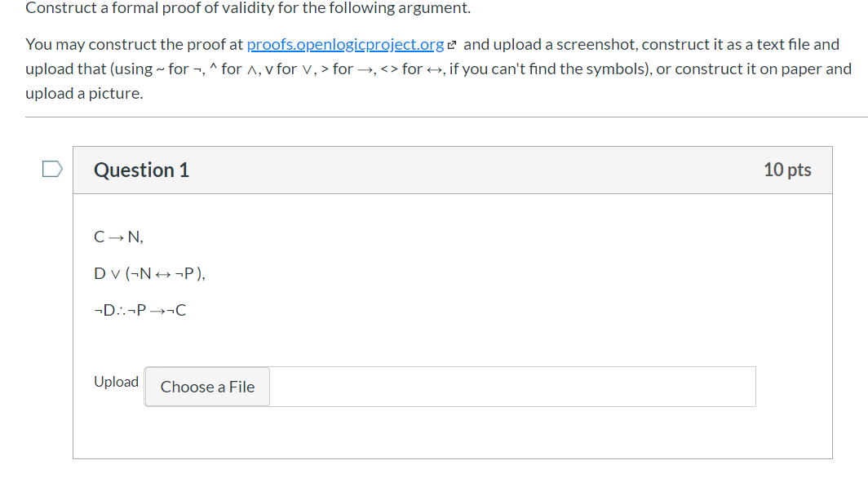This screenshot has width=868, height=478.
Task: Click the 'upload a picture.' text
Action: point(84,93)
